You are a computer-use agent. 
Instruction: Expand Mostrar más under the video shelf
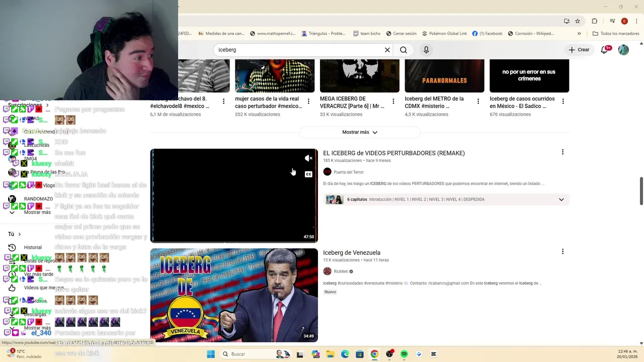[x=360, y=132]
